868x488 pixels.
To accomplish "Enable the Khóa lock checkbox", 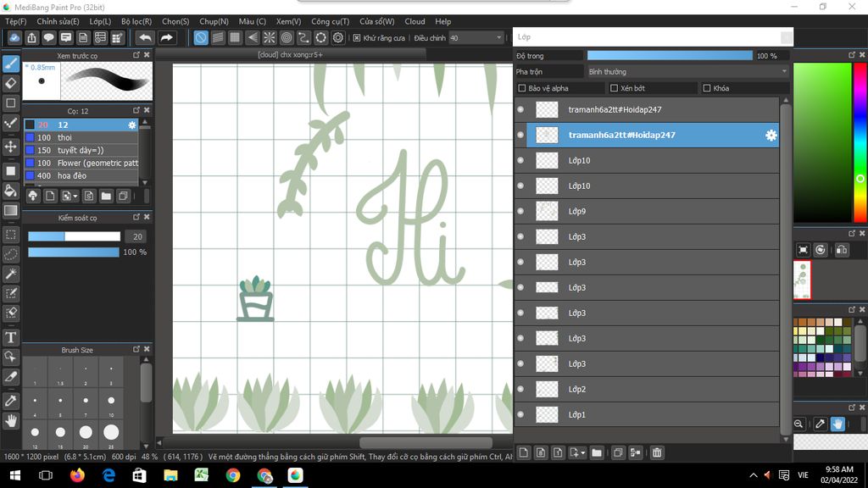I will (x=707, y=88).
